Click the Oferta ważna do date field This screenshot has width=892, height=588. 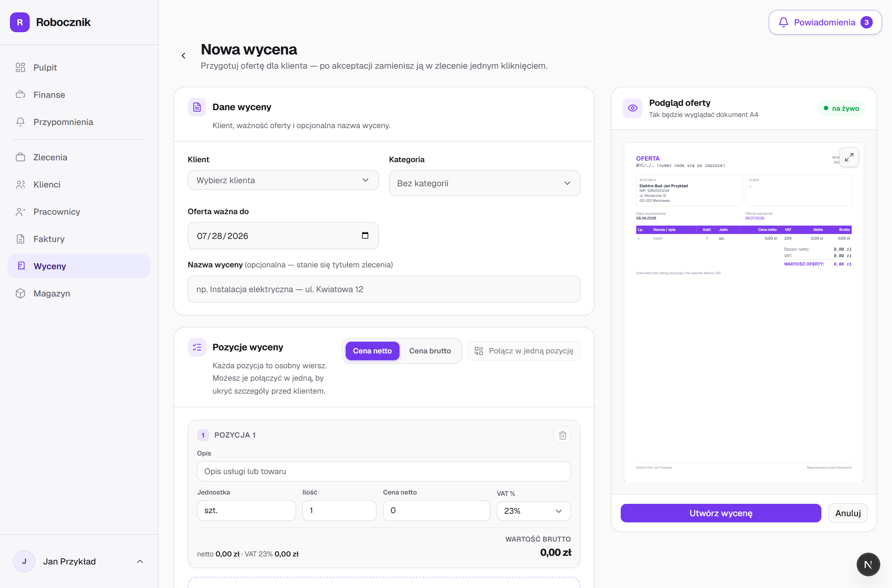coord(283,236)
